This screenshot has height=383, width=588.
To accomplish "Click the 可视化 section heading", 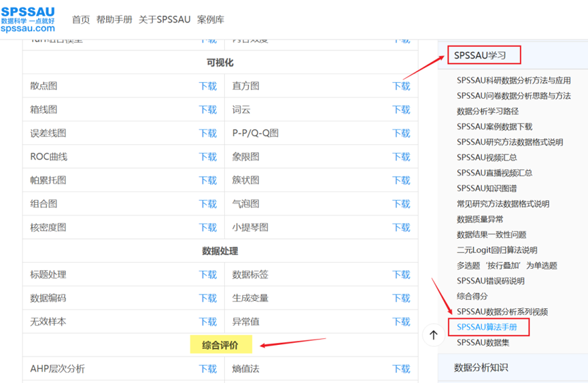I will (220, 63).
